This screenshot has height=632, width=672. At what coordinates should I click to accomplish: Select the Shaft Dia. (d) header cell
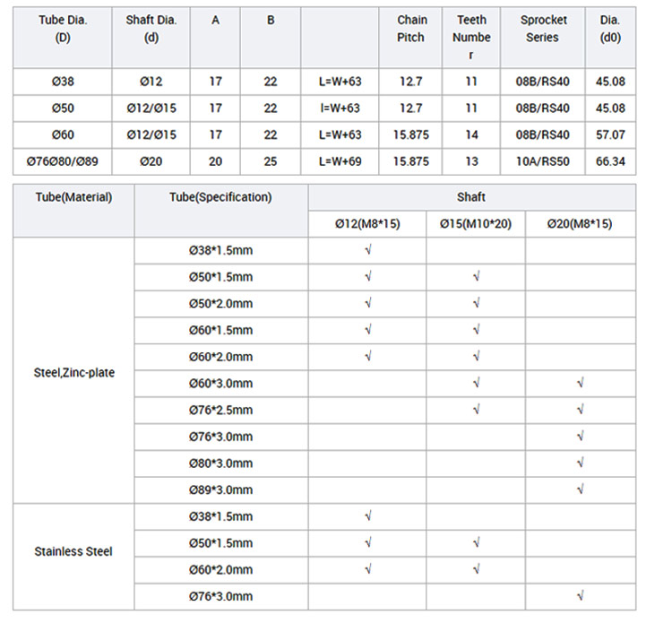pyautogui.click(x=150, y=29)
